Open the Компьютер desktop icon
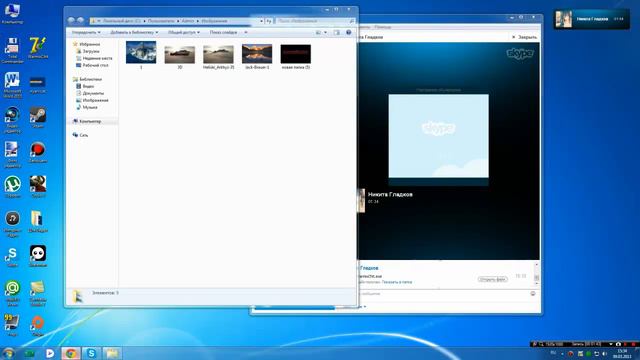 12,13
